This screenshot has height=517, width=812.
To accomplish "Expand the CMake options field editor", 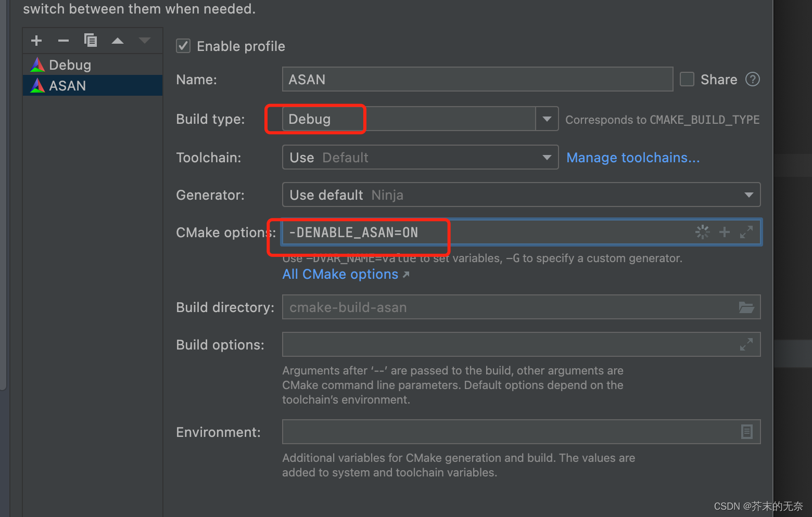I will 746,232.
